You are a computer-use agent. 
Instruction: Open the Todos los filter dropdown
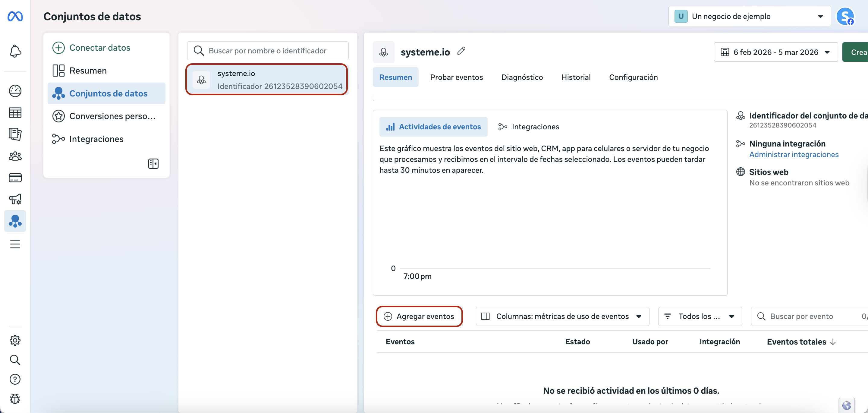pyautogui.click(x=700, y=316)
